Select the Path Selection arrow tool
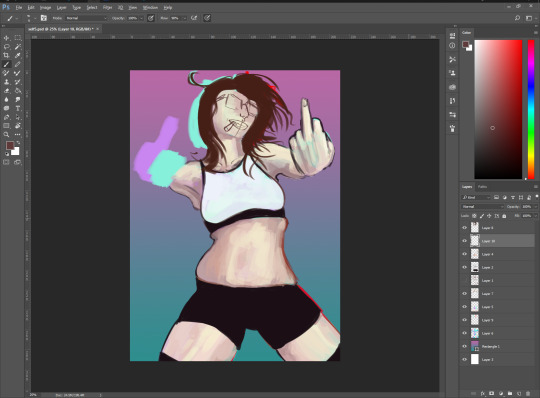The height and width of the screenshot is (398, 540). coord(18,117)
